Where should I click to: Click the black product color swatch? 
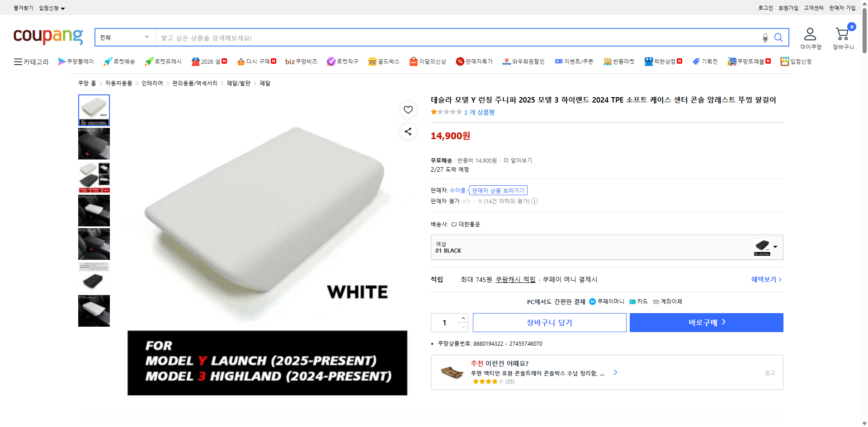click(x=763, y=247)
